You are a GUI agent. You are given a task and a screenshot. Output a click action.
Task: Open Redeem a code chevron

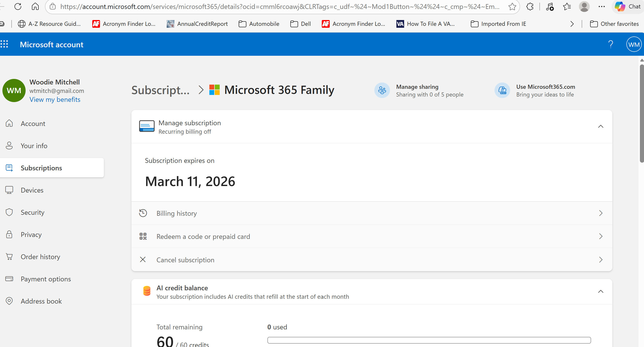pyautogui.click(x=601, y=236)
